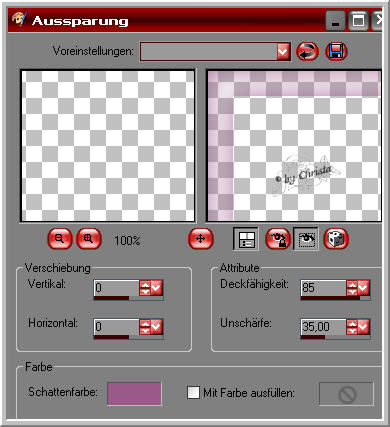Screen dimensions: 390x427
Task: Click the Unschärfe 35,00 input field
Action: click(x=323, y=327)
